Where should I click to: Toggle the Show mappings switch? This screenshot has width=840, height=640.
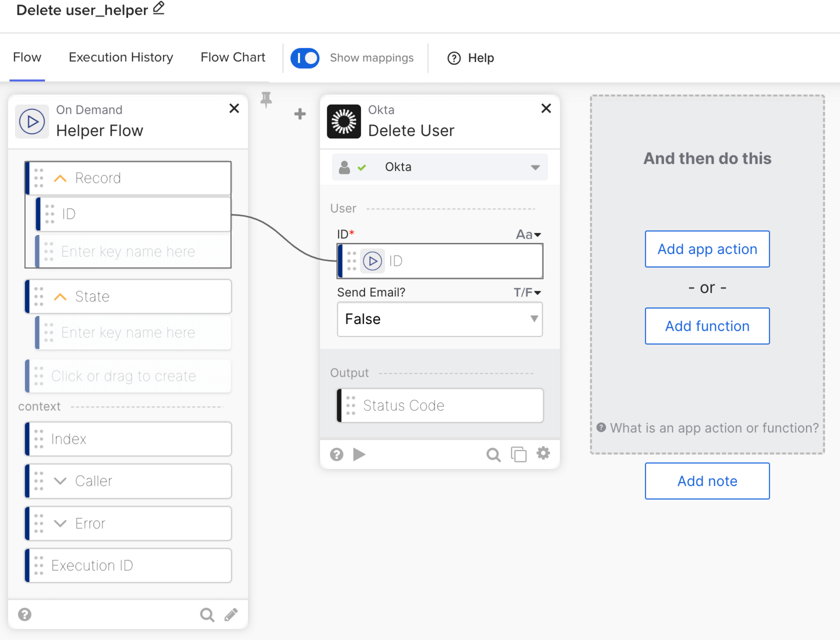[x=305, y=58]
